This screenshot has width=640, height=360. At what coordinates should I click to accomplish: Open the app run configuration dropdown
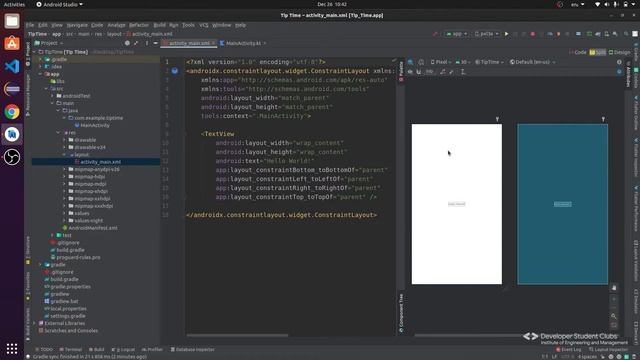tap(456, 34)
